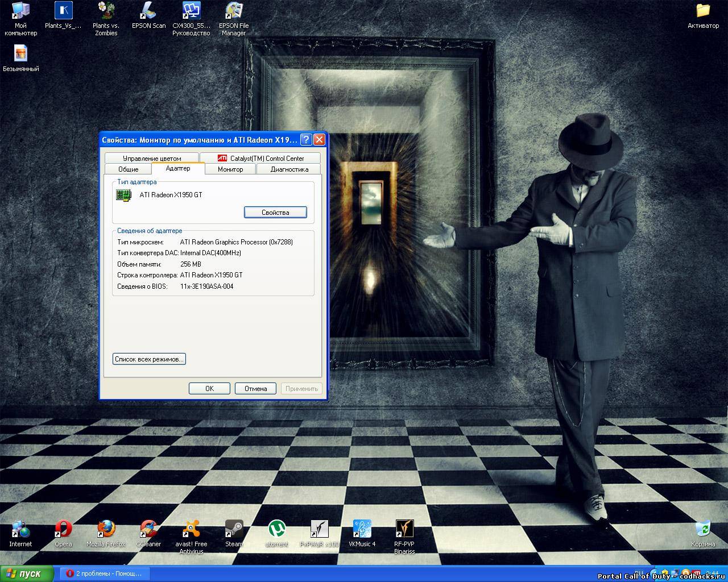Click the system tray clock

click(713, 573)
